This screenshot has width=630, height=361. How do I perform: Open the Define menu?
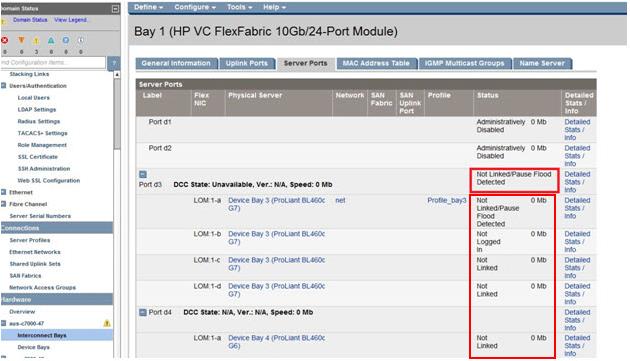[148, 7]
